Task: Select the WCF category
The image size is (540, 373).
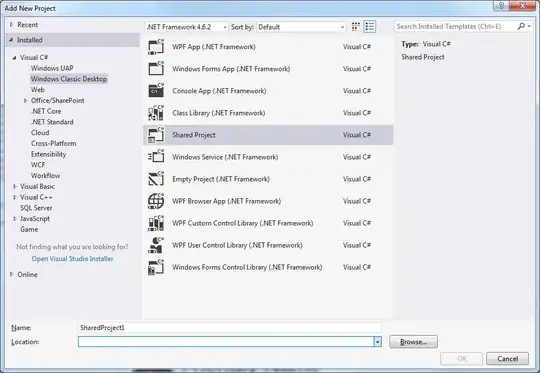Action: 38,165
